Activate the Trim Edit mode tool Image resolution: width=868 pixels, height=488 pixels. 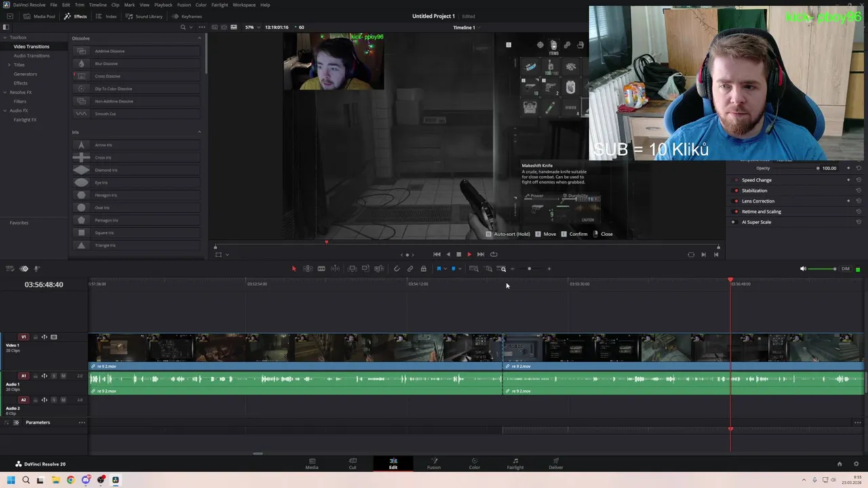308,268
